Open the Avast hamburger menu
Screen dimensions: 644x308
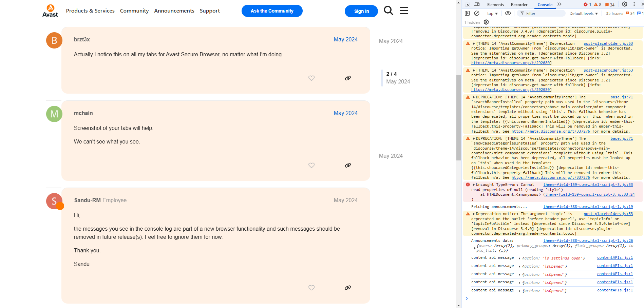pos(404,11)
